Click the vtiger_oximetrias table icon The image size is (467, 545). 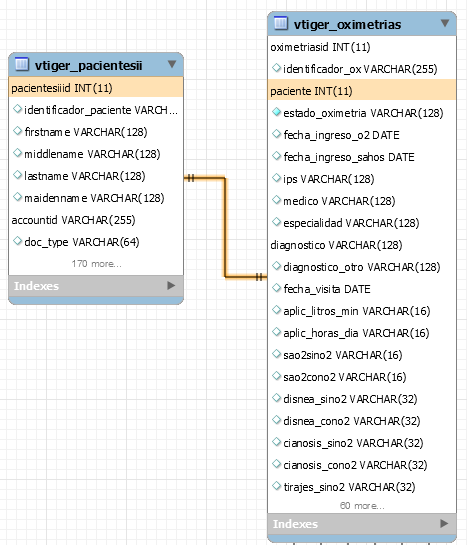pos(281,23)
